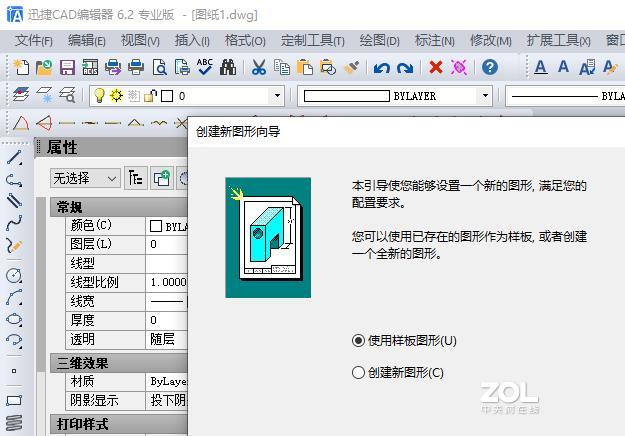Screen dimensions: 625x436
Task: Open the 定制工具(T) menu
Action: pyautogui.click(x=312, y=41)
